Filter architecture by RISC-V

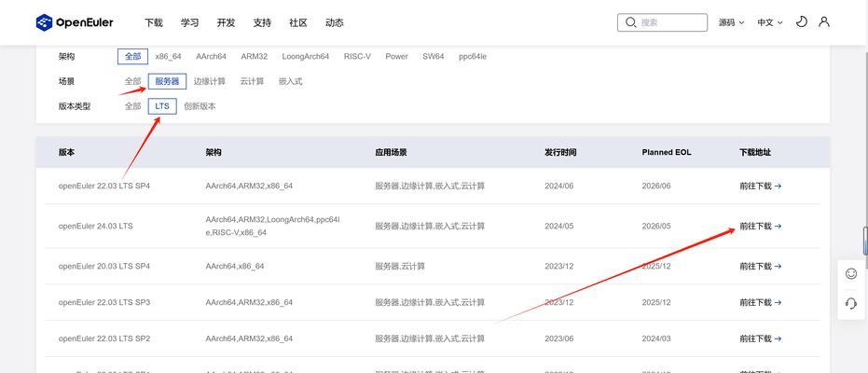(357, 57)
